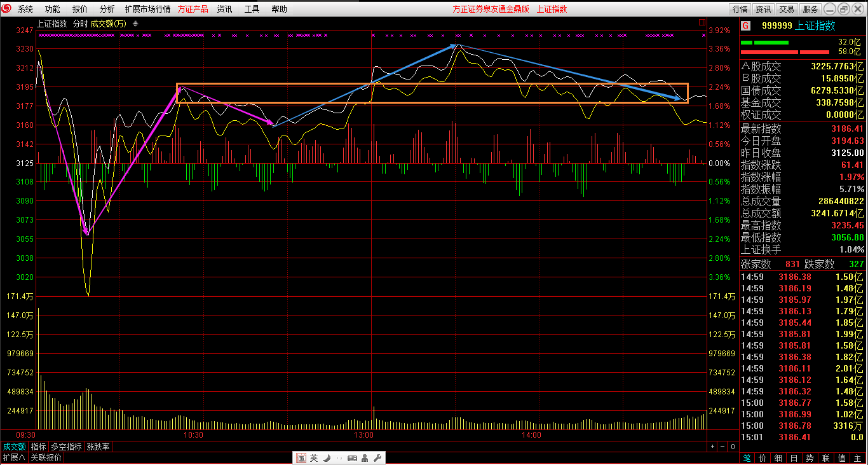Select the 涨跌率 tab
Viewport: 868px width, 465px height.
pos(98,447)
